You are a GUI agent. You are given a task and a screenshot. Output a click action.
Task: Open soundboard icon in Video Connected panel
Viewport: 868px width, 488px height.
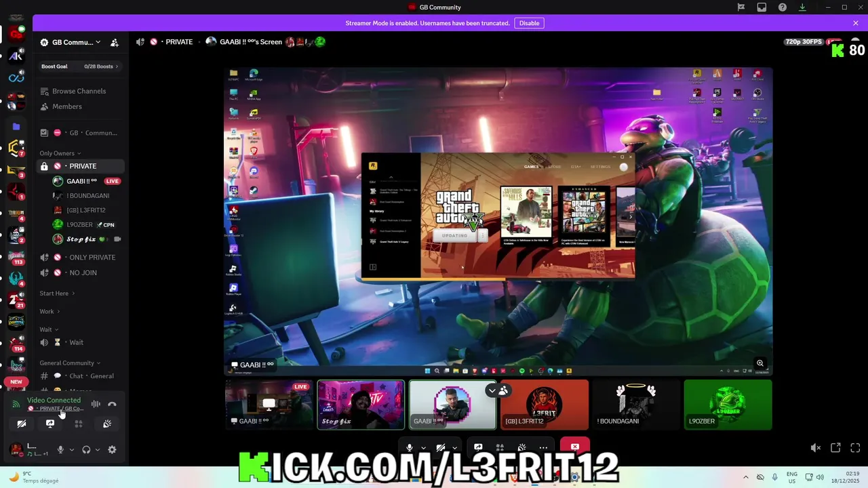point(107,424)
